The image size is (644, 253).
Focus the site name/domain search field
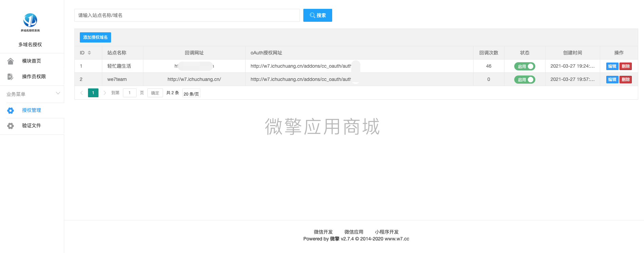[187, 15]
